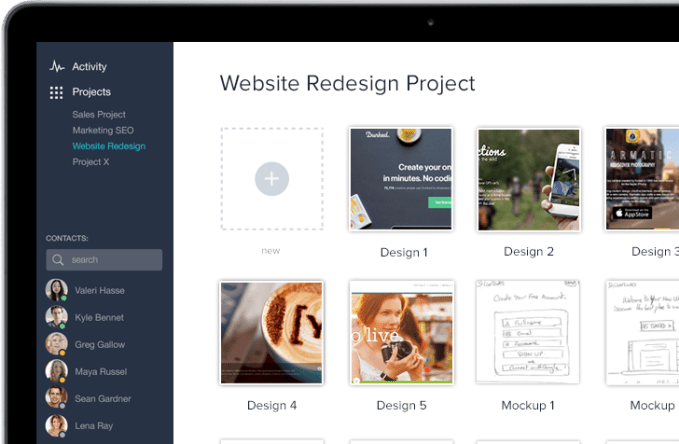Image resolution: width=679 pixels, height=444 pixels.
Task: Open Maya Russel's avatar
Action: click(56, 371)
